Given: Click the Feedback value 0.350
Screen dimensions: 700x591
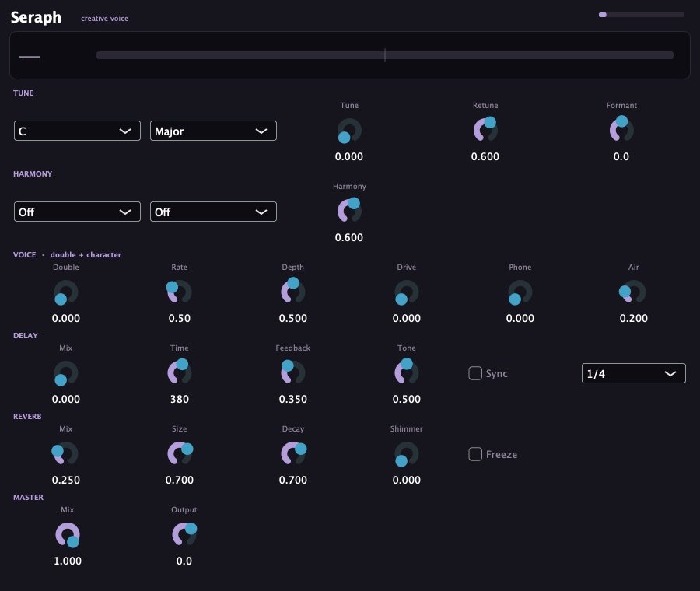Looking at the screenshot, I should coord(293,399).
